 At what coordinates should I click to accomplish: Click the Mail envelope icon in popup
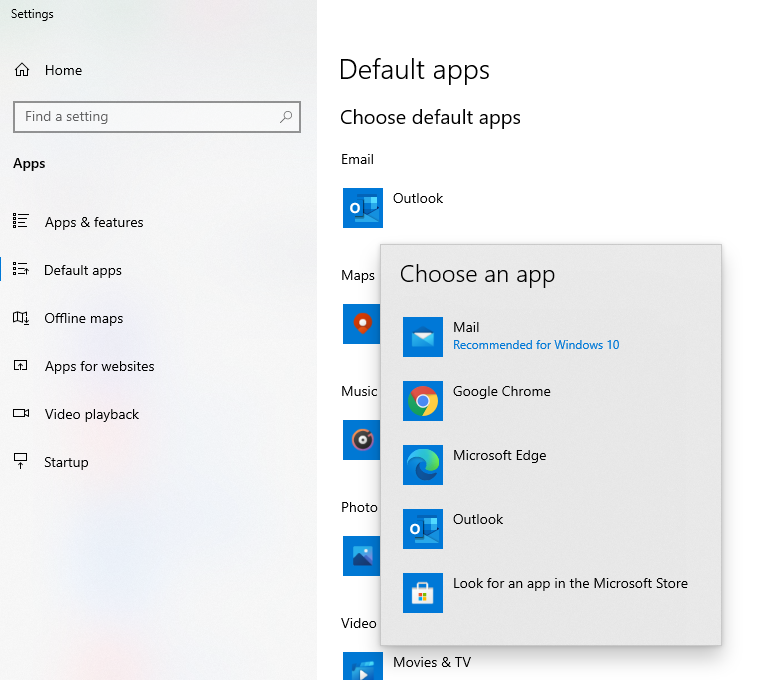point(423,337)
